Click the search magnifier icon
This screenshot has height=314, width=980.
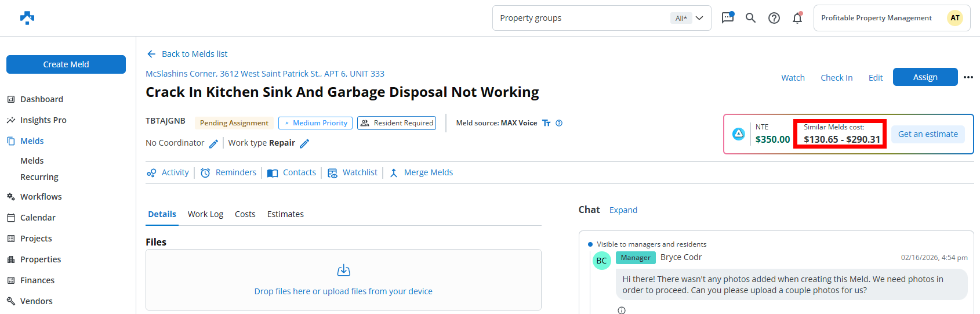point(750,18)
